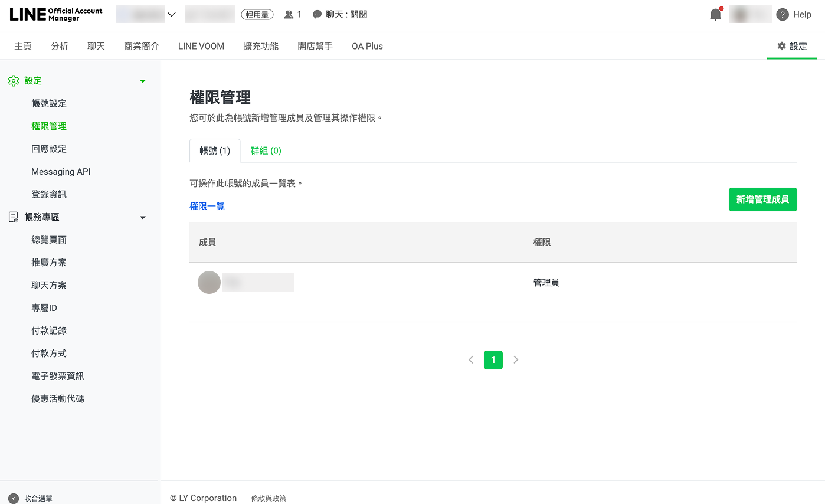Open the 設定 tab at top right
The image size is (825, 504).
coord(792,46)
